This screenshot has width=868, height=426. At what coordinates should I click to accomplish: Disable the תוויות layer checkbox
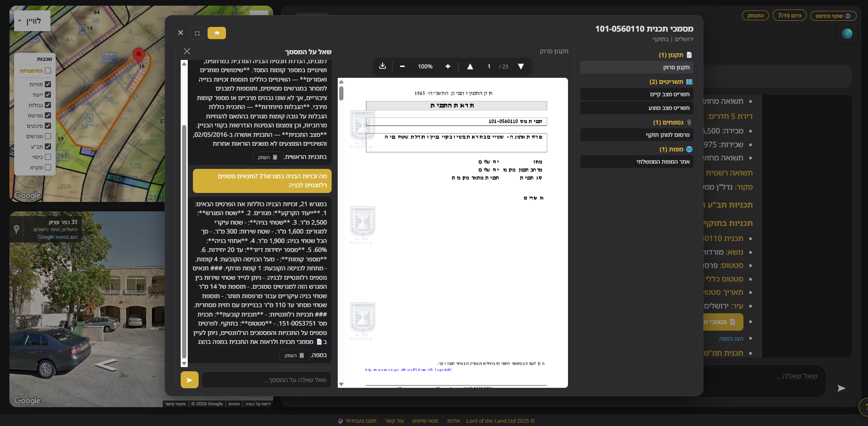(48, 84)
